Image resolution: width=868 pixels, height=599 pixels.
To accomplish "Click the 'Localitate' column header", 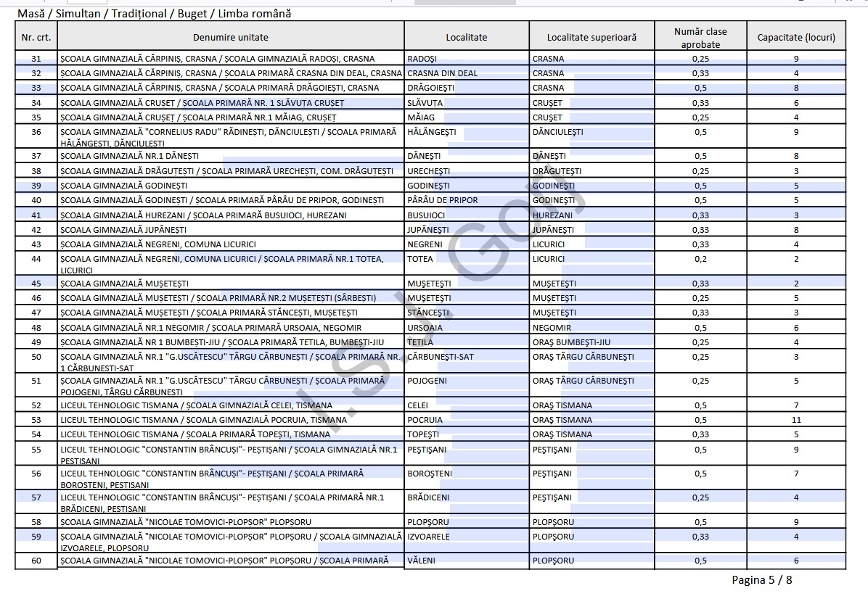I will (x=466, y=37).
